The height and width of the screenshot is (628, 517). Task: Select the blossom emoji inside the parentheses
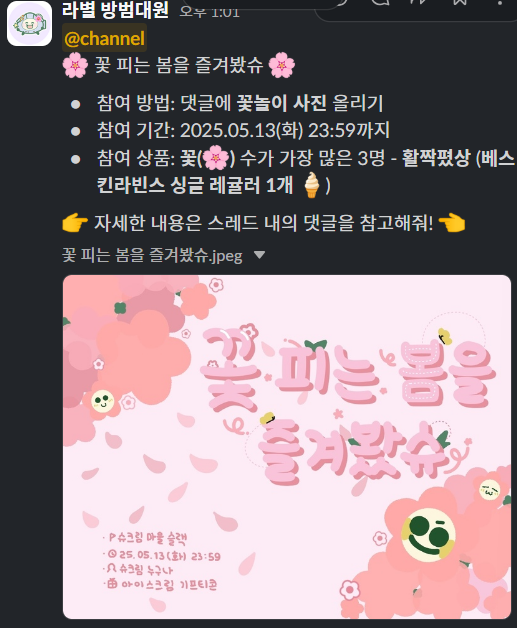(216, 158)
